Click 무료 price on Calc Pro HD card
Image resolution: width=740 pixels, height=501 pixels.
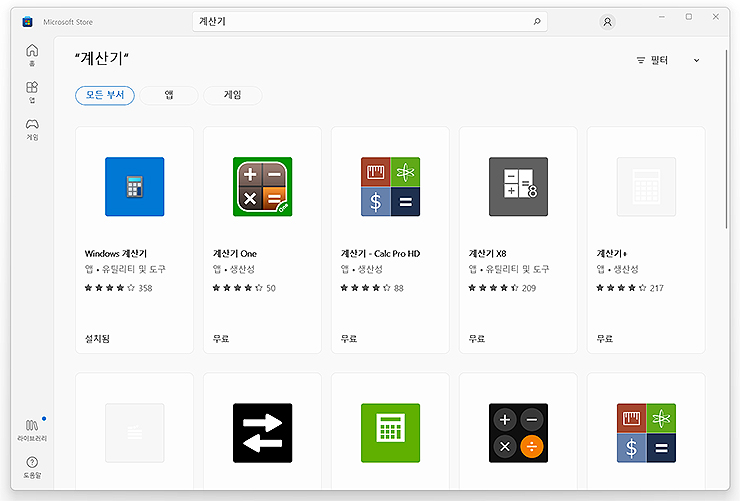[349, 339]
